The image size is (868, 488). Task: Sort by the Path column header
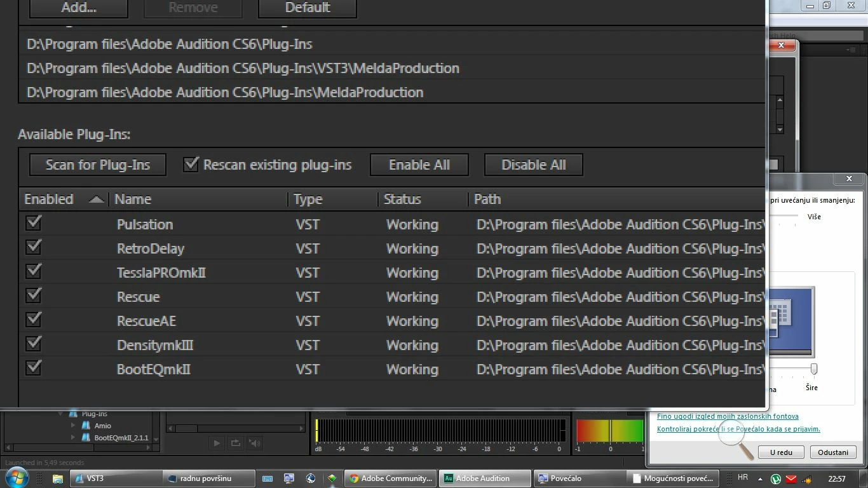tap(616, 199)
